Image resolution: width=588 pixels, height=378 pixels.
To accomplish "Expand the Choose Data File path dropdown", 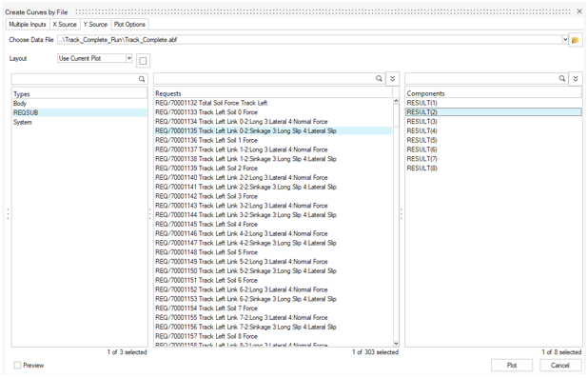I will tap(565, 39).
